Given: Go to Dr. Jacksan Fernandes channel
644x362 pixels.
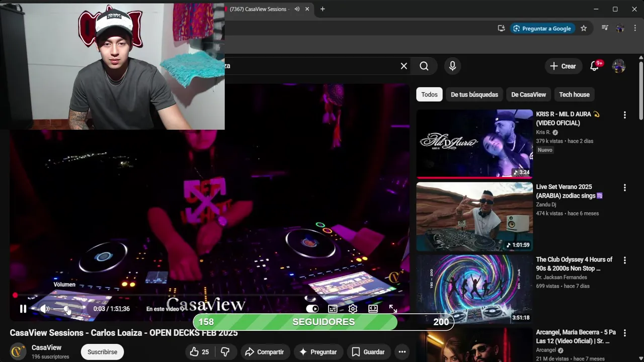Looking at the screenshot, I should click(561, 278).
